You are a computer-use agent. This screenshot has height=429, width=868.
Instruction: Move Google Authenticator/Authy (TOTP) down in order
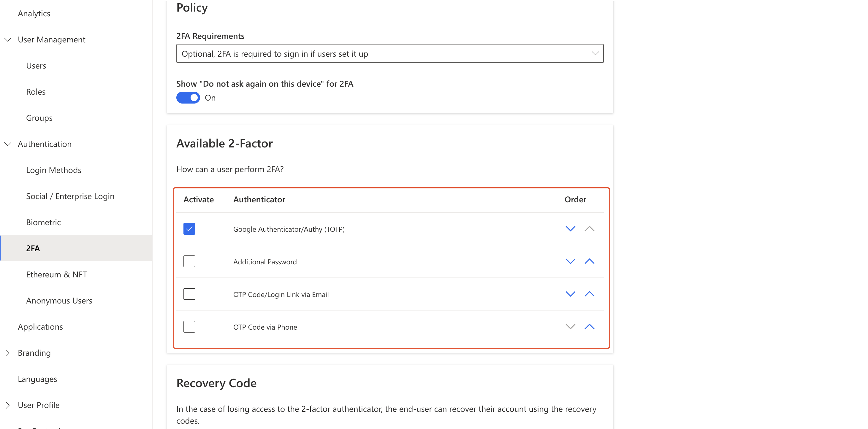570,229
